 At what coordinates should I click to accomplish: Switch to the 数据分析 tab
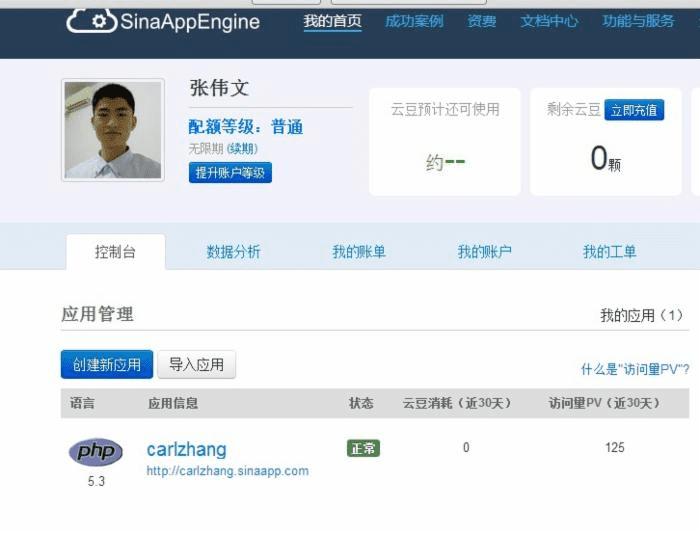pos(233,252)
